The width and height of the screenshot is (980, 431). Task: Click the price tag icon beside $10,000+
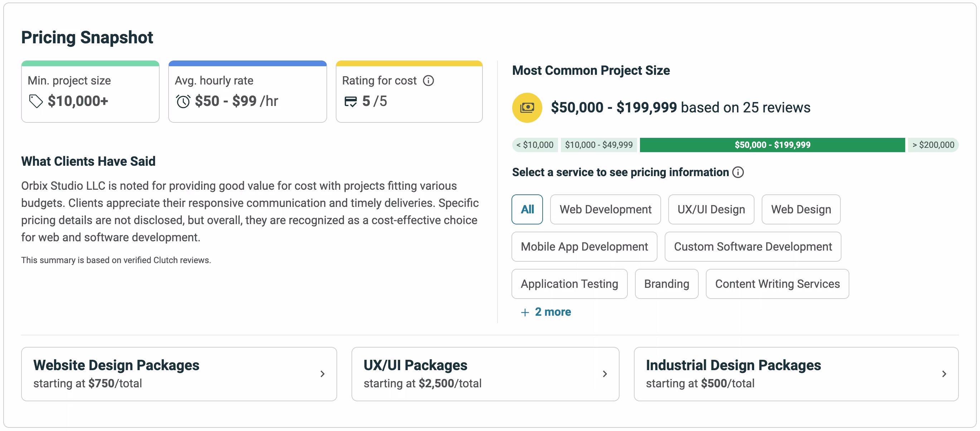click(36, 101)
